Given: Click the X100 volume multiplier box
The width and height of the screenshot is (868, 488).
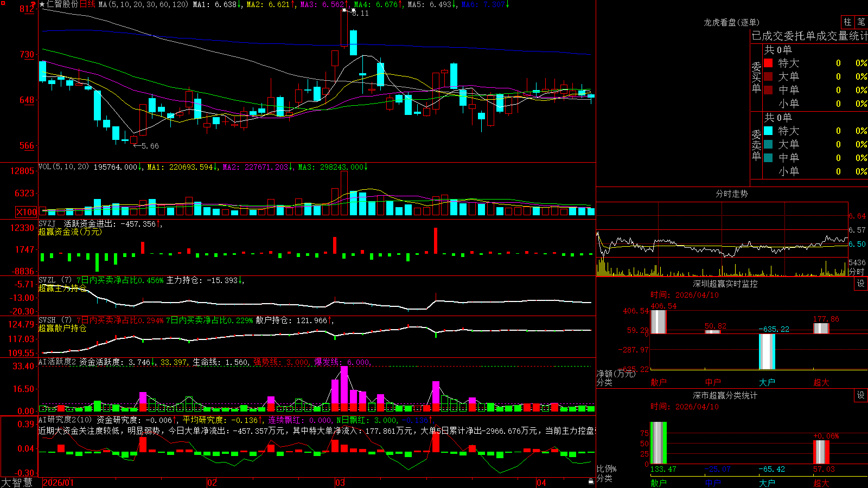Looking at the screenshot, I should pos(27,212).
